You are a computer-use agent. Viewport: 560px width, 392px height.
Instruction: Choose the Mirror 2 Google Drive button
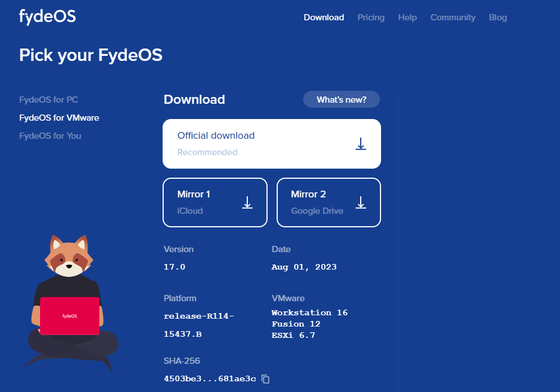(x=329, y=202)
